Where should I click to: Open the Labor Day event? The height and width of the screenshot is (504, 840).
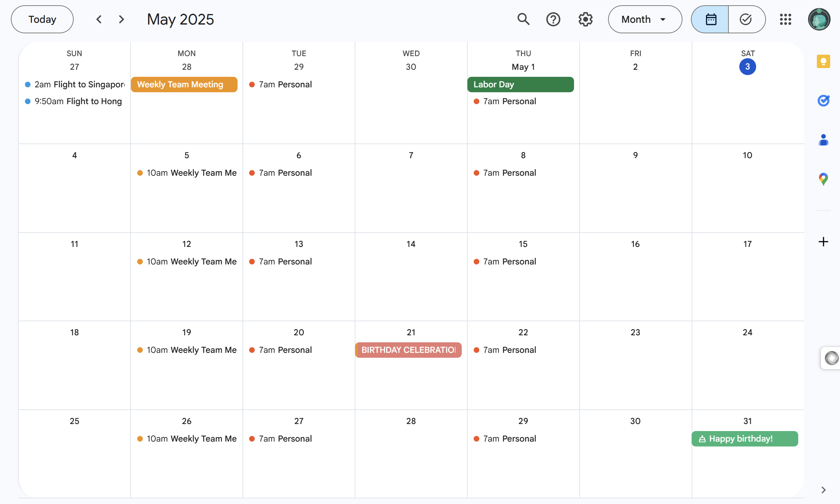click(x=520, y=85)
